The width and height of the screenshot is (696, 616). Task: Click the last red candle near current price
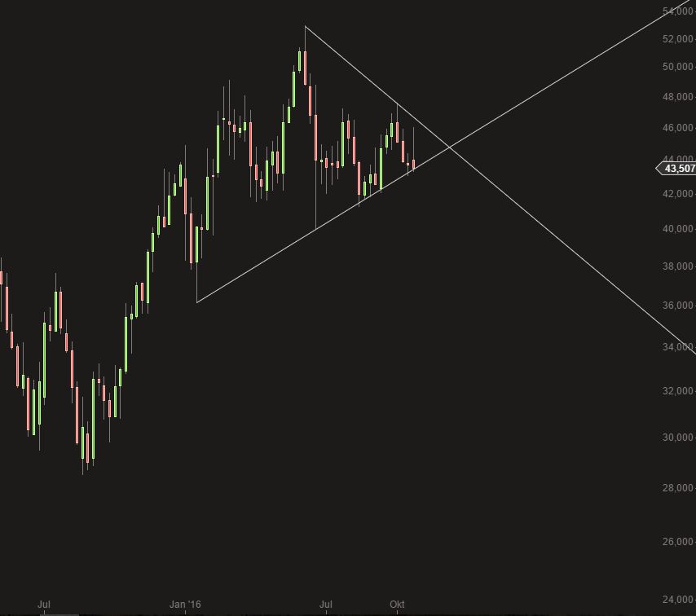[x=414, y=165]
